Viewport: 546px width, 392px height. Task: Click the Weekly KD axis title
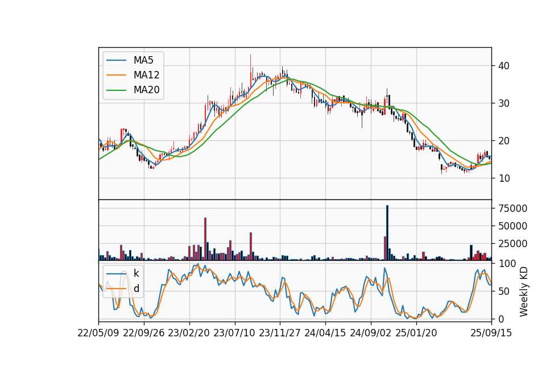click(x=524, y=291)
